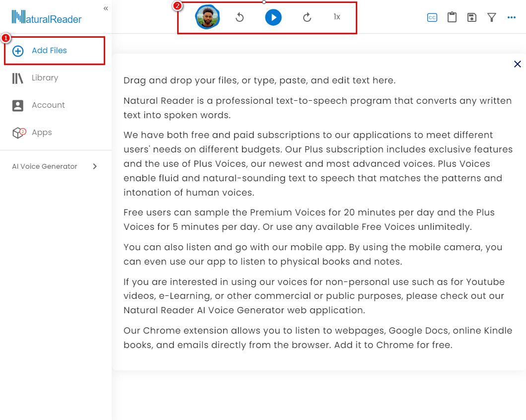This screenshot has width=526, height=420.
Task: Collapse the sidebar with double-chevron icon
Action: [x=106, y=8]
